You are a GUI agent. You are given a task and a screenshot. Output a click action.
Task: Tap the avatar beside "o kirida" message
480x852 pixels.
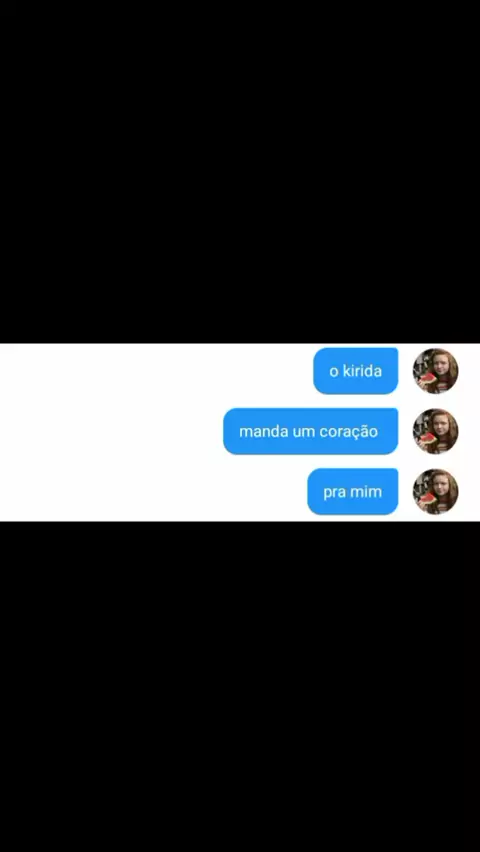[x=435, y=371]
